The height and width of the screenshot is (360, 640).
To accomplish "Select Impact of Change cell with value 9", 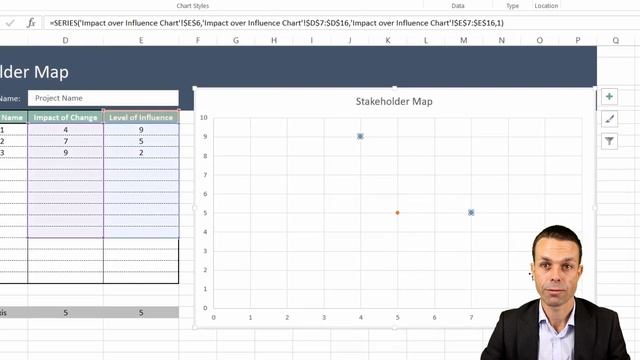I will 65,153.
